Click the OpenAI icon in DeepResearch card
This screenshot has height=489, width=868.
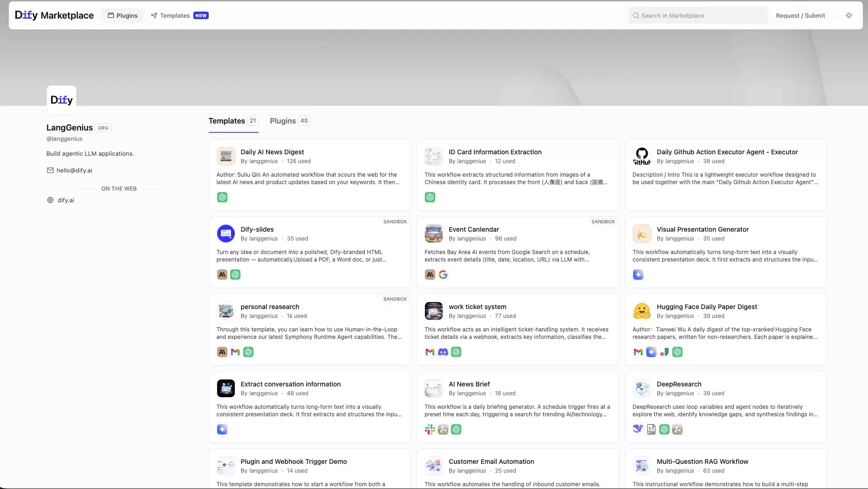(x=664, y=429)
